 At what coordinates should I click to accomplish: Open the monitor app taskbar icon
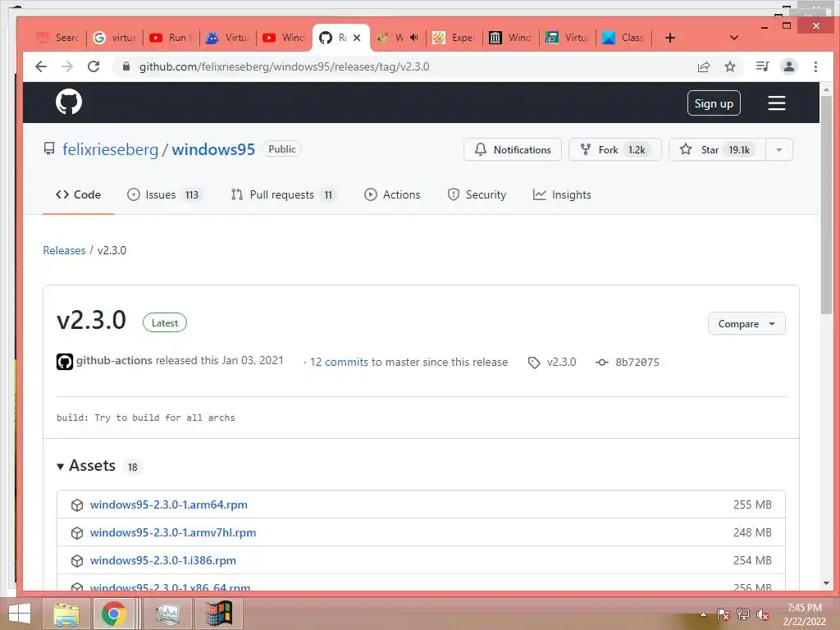click(168, 614)
